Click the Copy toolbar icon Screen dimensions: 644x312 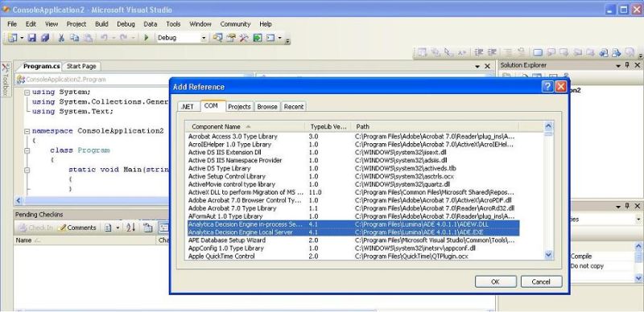click(74, 38)
